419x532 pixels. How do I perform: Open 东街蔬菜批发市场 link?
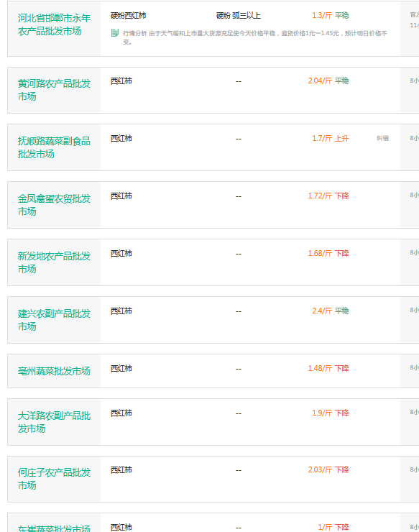[54, 528]
